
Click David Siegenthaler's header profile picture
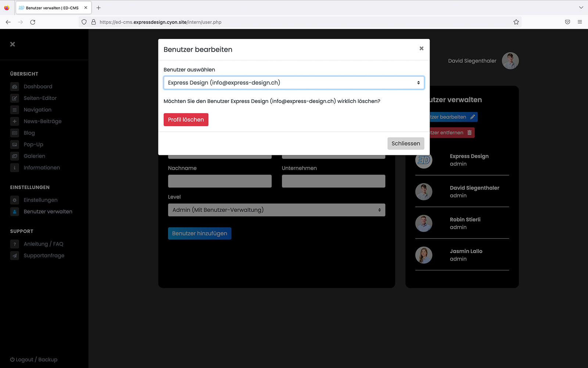[510, 61]
